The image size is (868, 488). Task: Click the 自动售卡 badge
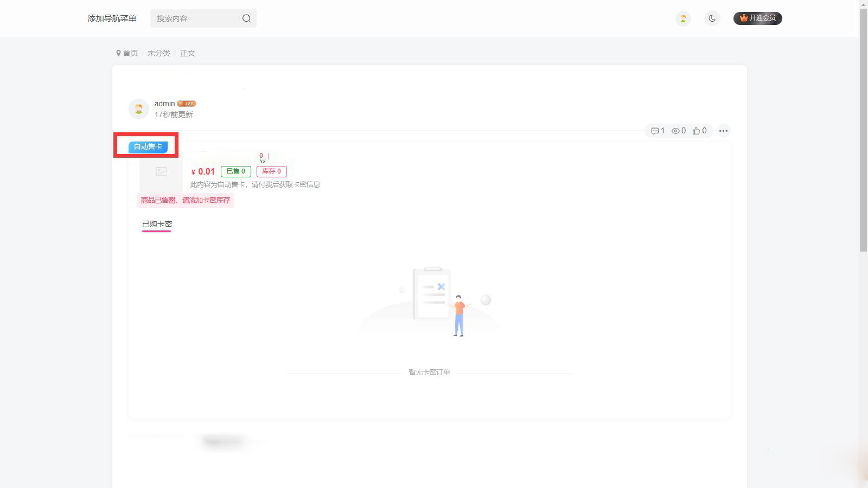[x=148, y=146]
